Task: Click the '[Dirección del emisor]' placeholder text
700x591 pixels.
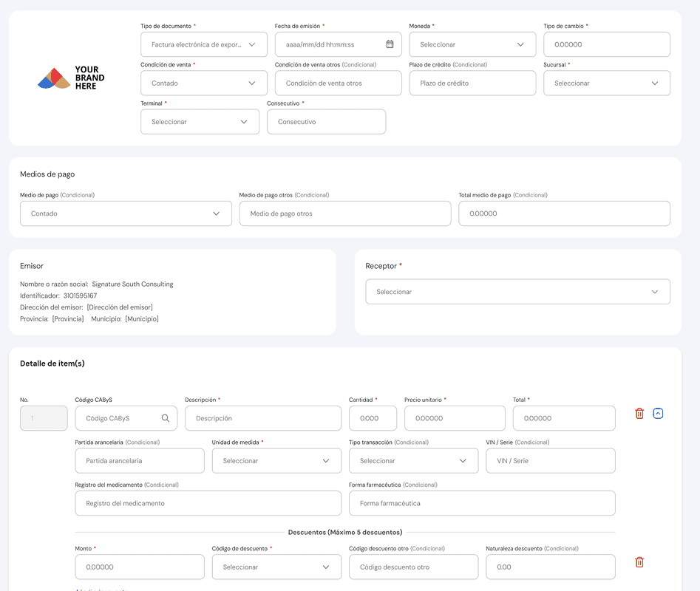Action: (120, 307)
